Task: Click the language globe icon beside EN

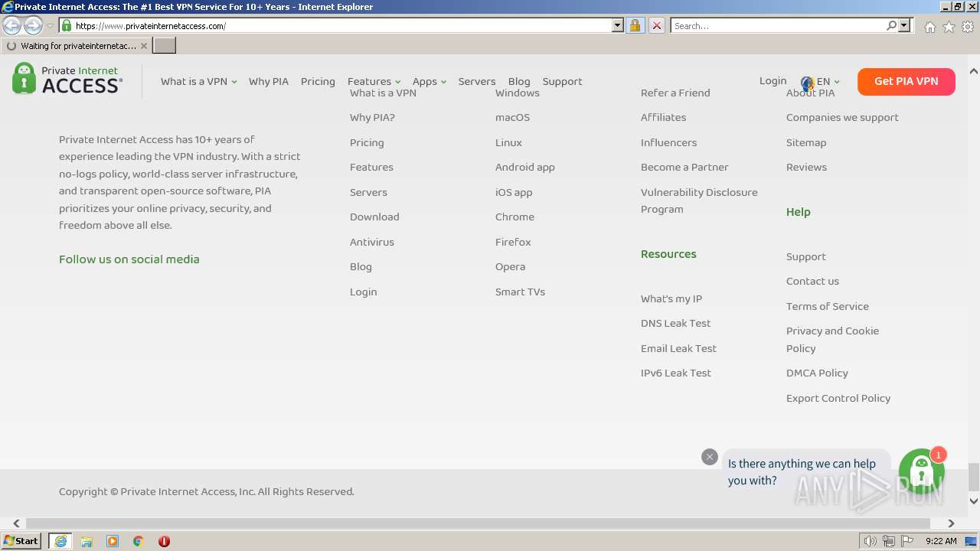Action: 807,83
